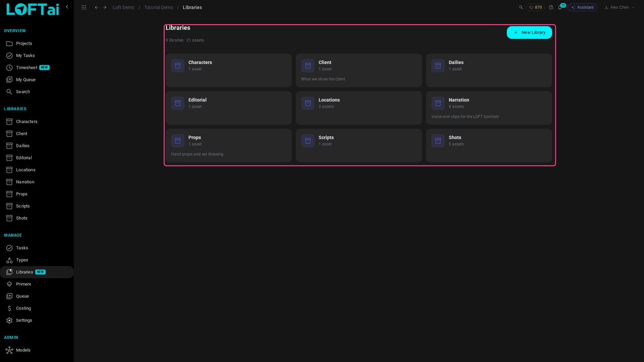The height and width of the screenshot is (362, 644).
Task: Click the Types shapes icon under Manage
Action: (x=9, y=260)
